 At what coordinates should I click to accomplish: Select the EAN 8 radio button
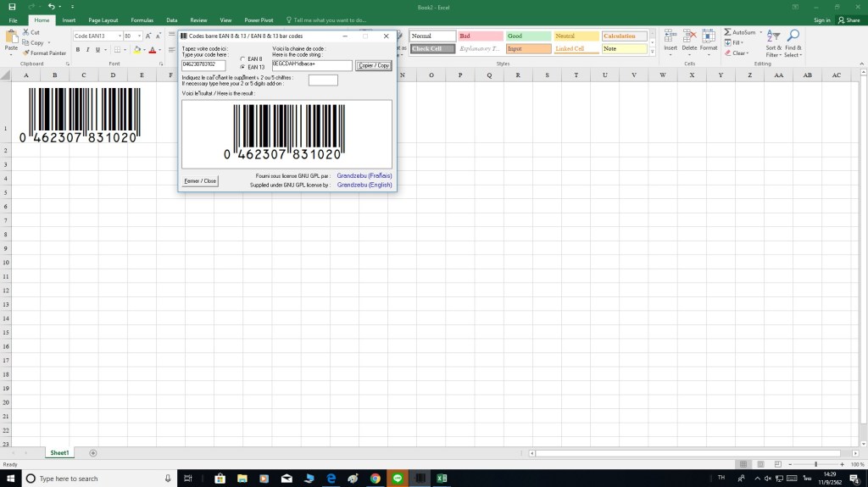tap(242, 59)
